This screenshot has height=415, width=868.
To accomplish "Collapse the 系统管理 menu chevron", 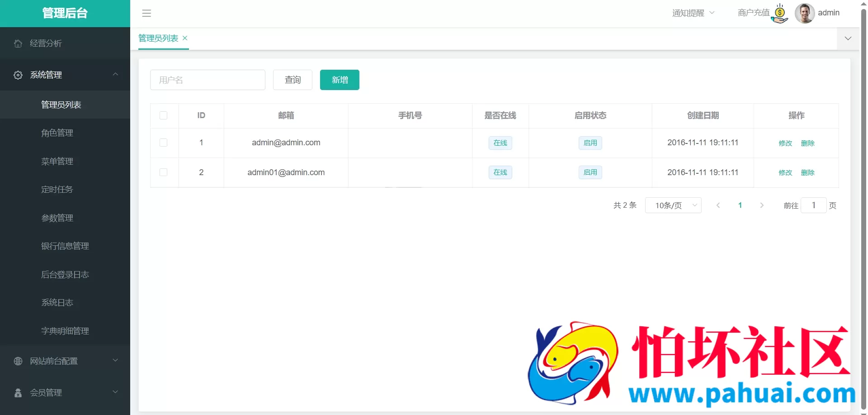I will pyautogui.click(x=115, y=74).
